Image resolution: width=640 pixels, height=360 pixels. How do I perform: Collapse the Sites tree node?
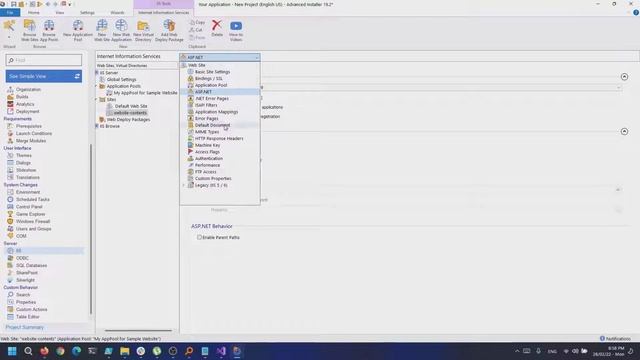pos(97,99)
